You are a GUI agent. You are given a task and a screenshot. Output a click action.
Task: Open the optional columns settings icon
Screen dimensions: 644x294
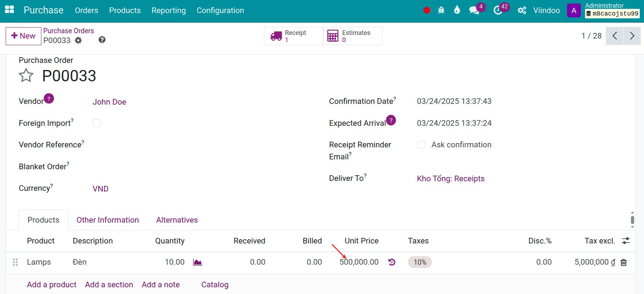click(626, 241)
